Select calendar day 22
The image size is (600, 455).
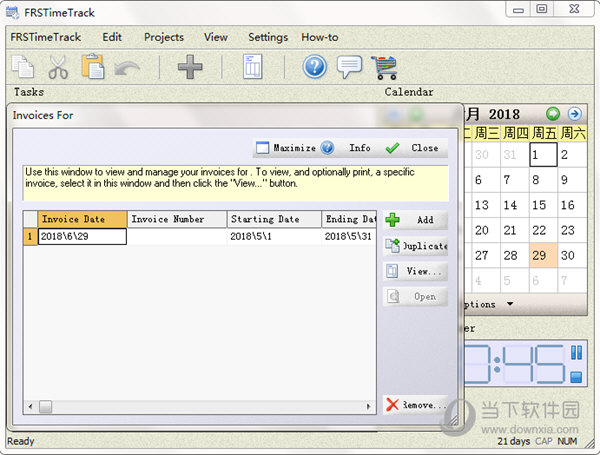pos(543,230)
